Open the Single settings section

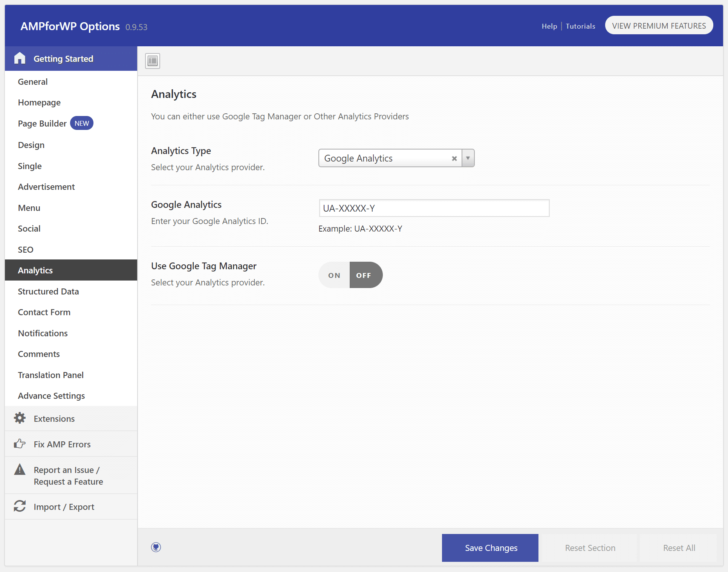71,166
